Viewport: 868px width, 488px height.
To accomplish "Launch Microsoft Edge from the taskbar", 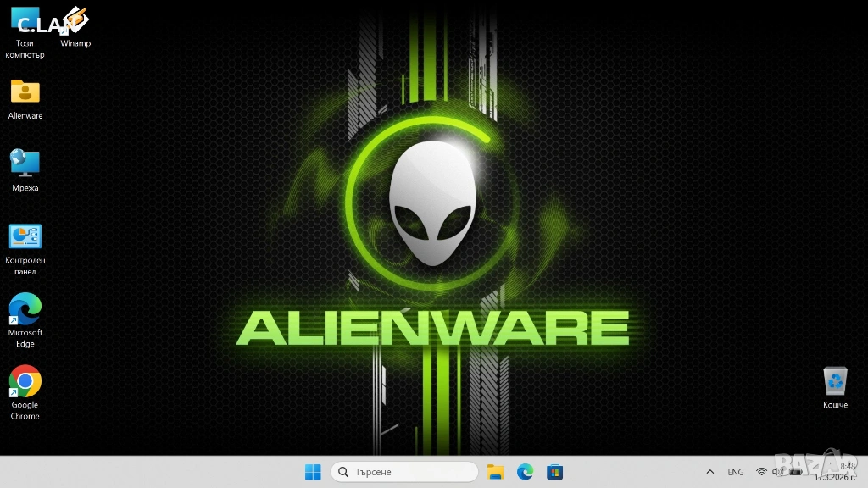I will tap(525, 472).
